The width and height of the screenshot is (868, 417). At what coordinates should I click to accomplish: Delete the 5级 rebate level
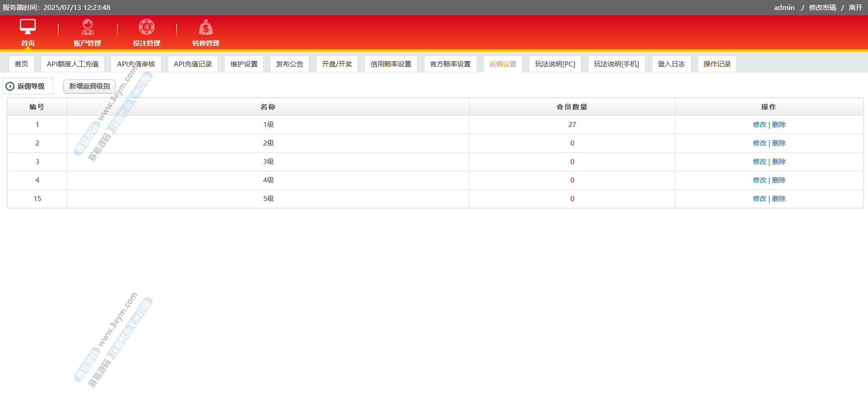tap(778, 199)
